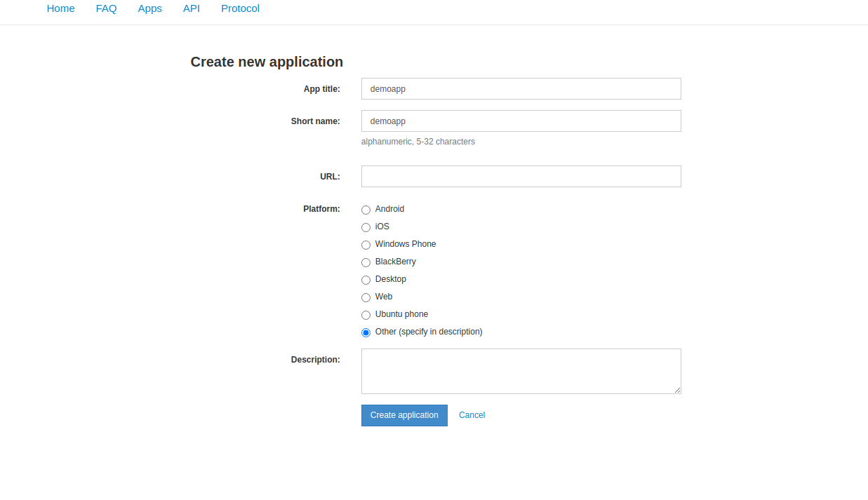Click inside the Description text area
Viewport: 868px width, 500px height.
coord(521,371)
